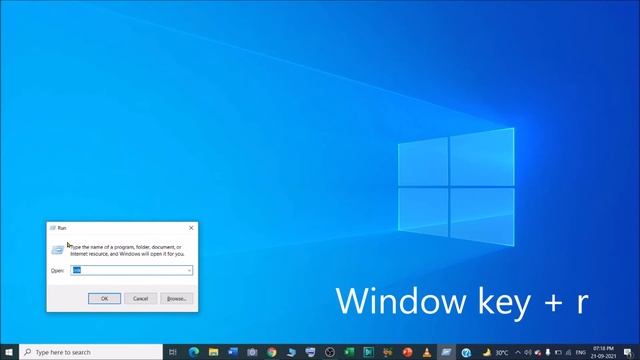Open the green Camtasia-style icon on the taskbar

(369, 352)
